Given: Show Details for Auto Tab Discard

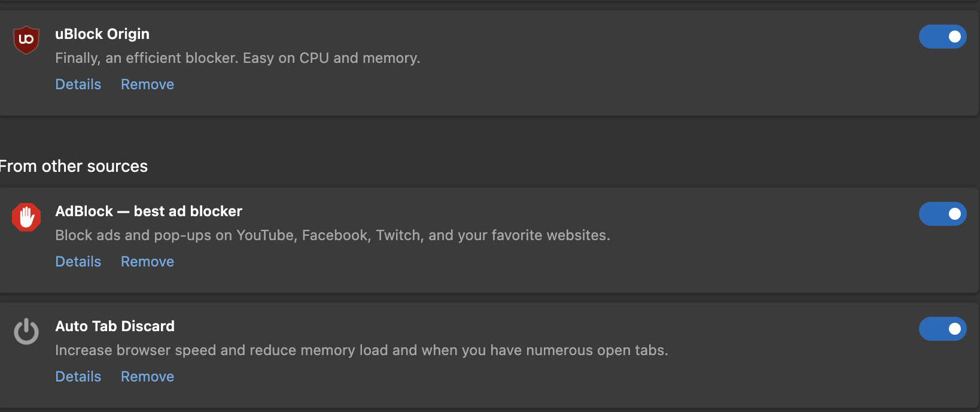Looking at the screenshot, I should tap(78, 377).
